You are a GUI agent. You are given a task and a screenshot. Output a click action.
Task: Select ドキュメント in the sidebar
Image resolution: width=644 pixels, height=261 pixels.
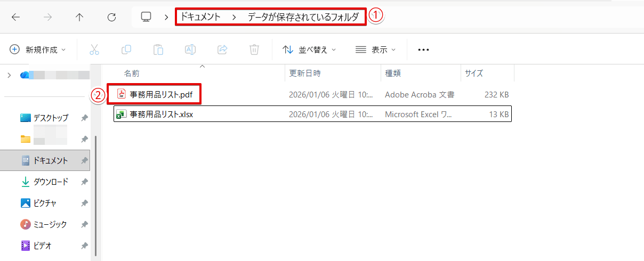tap(45, 160)
